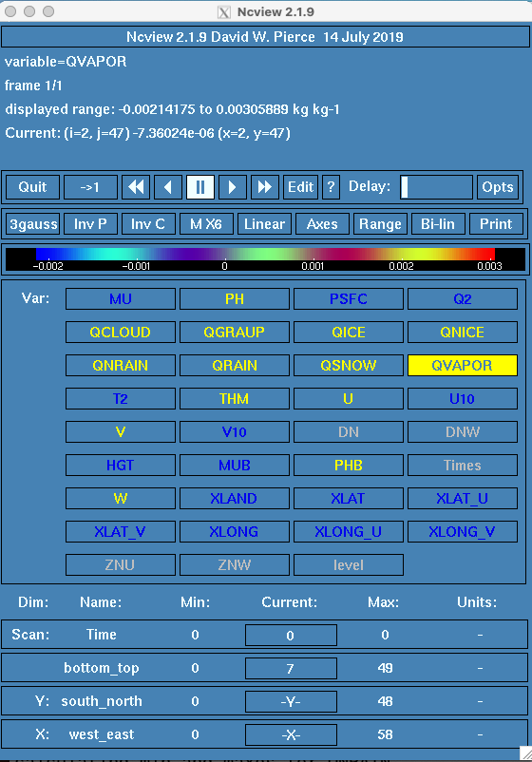Select the XLAND variable
532x762 pixels.
pos(235,499)
